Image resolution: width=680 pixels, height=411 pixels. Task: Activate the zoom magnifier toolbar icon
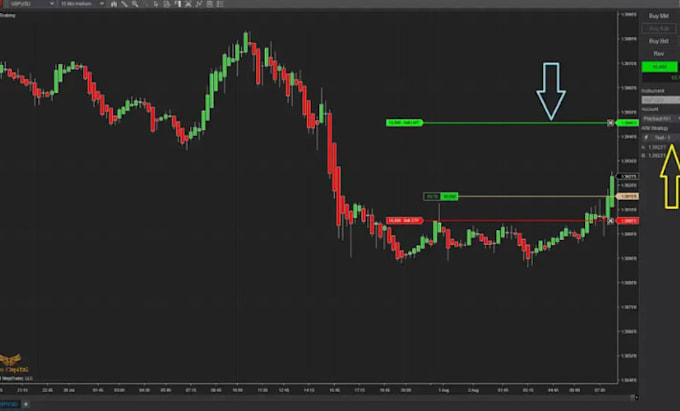click(x=135, y=4)
